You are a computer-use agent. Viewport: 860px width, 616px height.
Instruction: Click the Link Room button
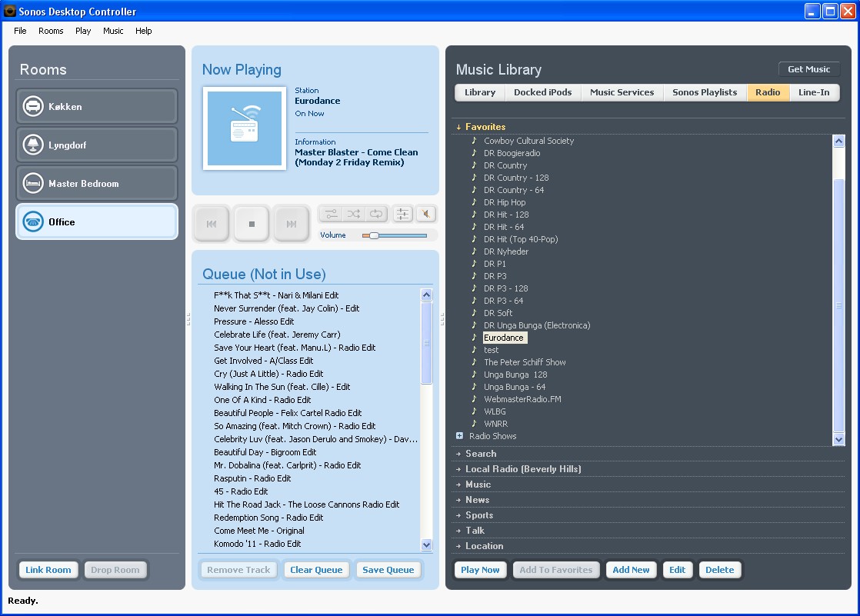point(48,569)
